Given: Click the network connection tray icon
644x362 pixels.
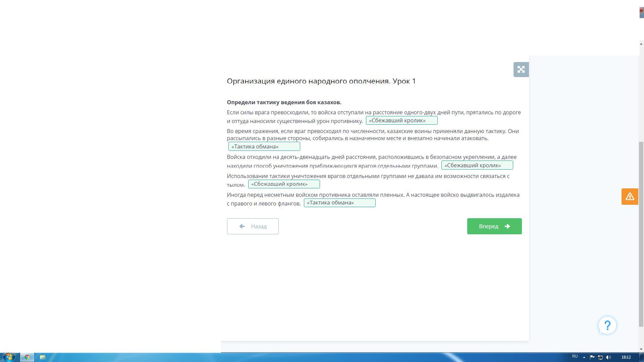Looking at the screenshot, I should [600, 357].
